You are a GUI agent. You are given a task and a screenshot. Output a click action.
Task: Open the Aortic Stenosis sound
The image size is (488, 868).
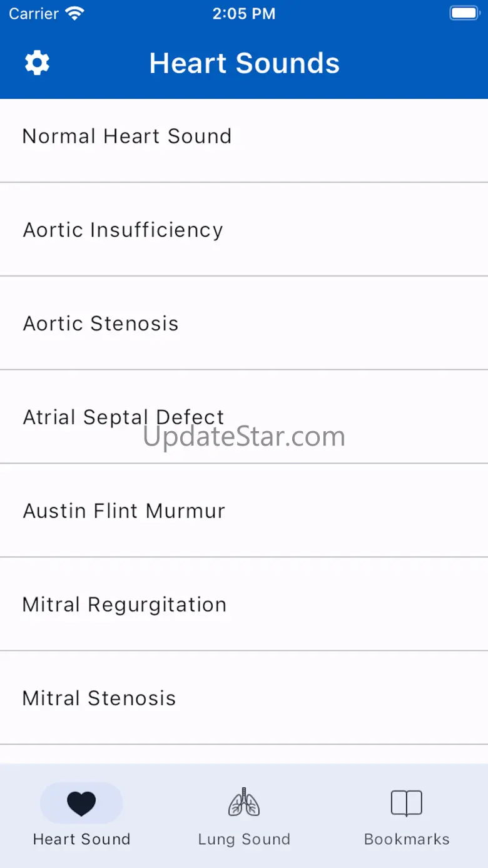click(x=101, y=324)
